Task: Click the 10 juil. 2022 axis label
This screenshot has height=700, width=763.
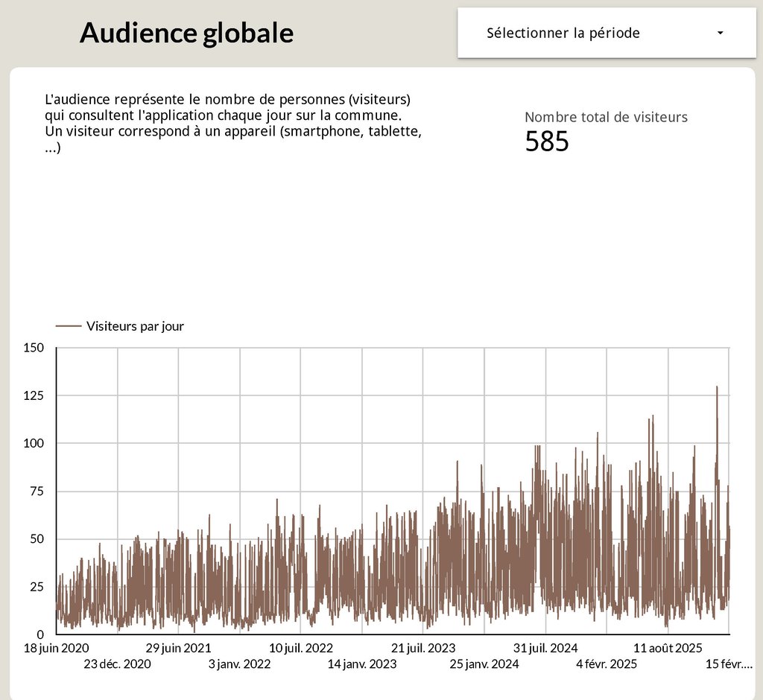Action: click(x=300, y=648)
